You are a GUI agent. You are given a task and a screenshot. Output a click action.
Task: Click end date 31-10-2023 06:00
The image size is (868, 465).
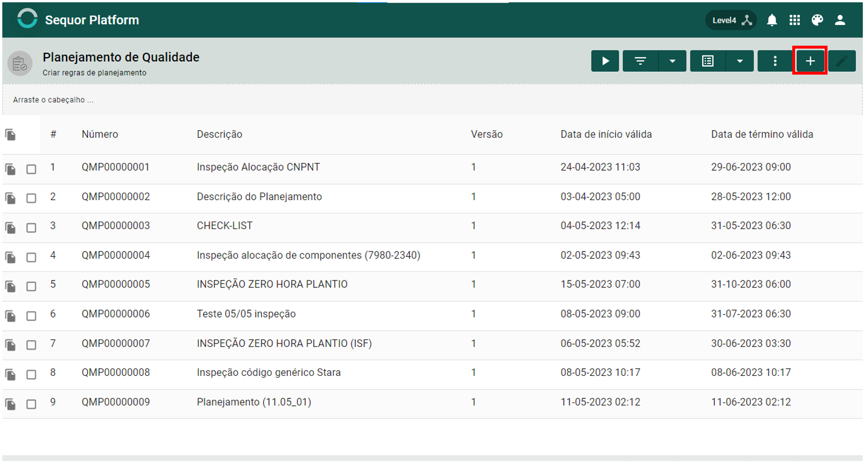click(751, 285)
